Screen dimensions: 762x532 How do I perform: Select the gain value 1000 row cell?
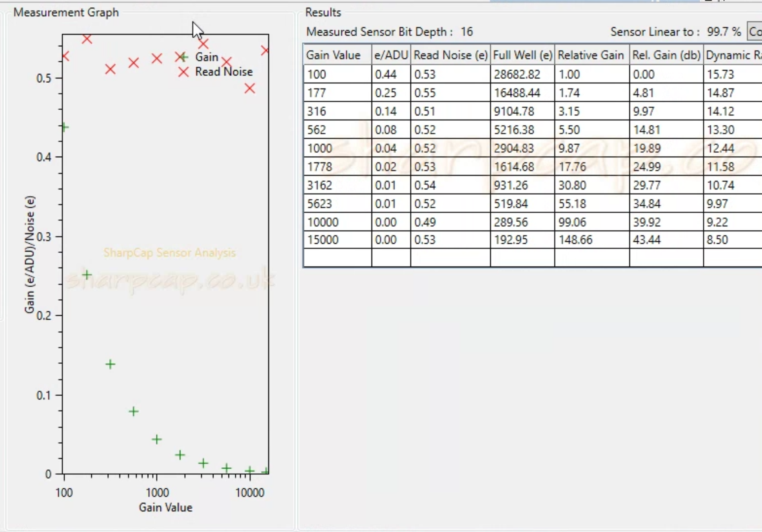tap(337, 148)
